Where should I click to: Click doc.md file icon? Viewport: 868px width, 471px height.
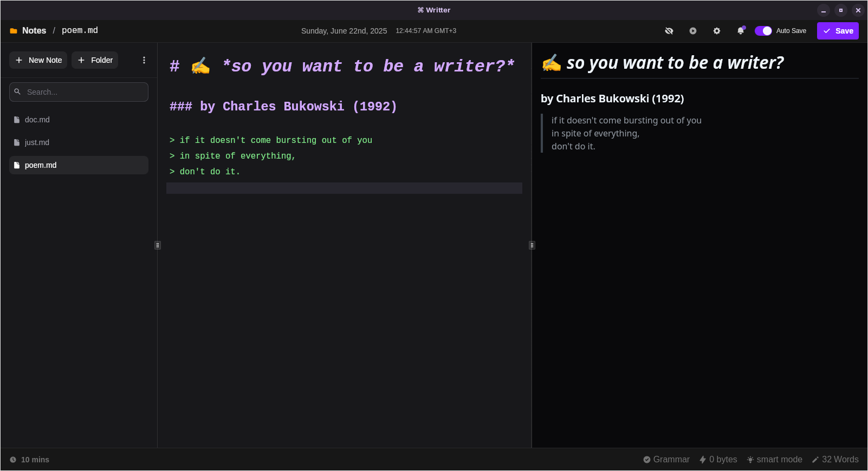17,120
